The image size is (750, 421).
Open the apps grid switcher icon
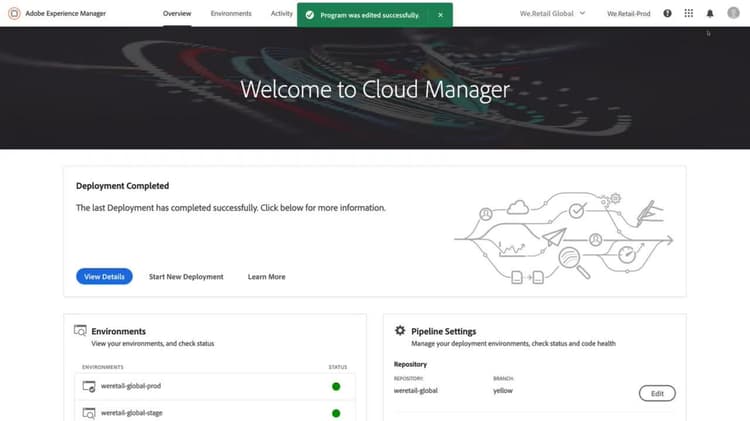click(x=688, y=13)
